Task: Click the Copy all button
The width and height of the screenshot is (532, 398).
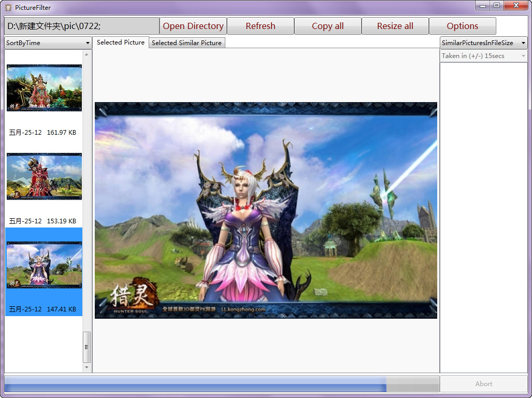Action: (328, 26)
